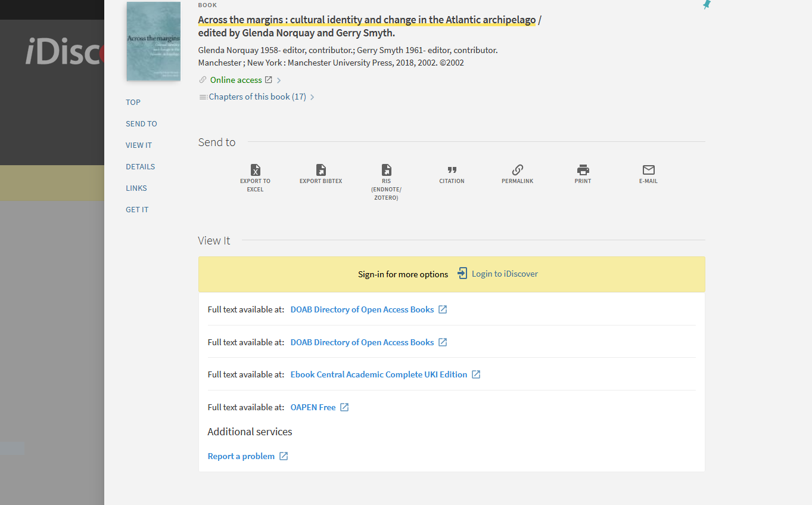This screenshot has width=812, height=505.
Task: Switch to the SEND TO section
Action: (x=141, y=123)
